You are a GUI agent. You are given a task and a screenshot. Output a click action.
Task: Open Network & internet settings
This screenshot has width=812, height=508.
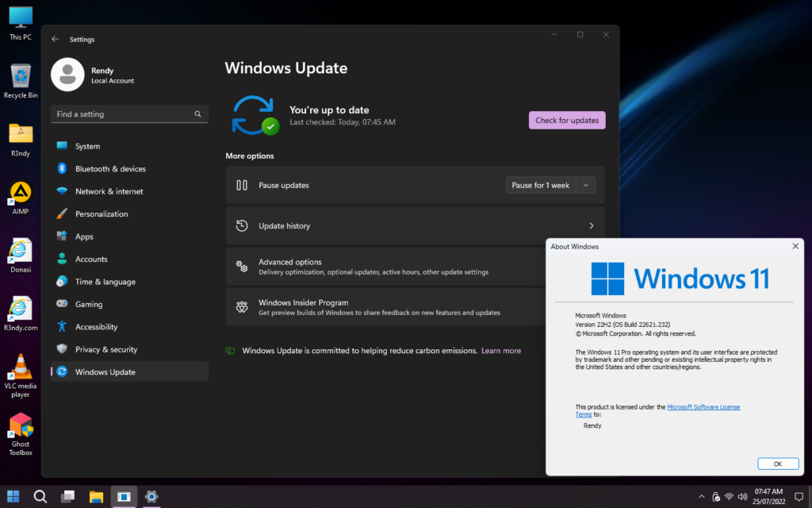[x=129, y=191]
